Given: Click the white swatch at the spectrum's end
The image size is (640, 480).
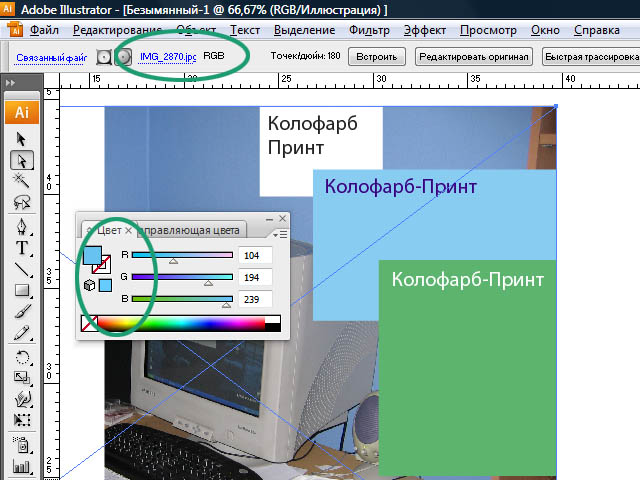Looking at the screenshot, I should pyautogui.click(x=273, y=319).
